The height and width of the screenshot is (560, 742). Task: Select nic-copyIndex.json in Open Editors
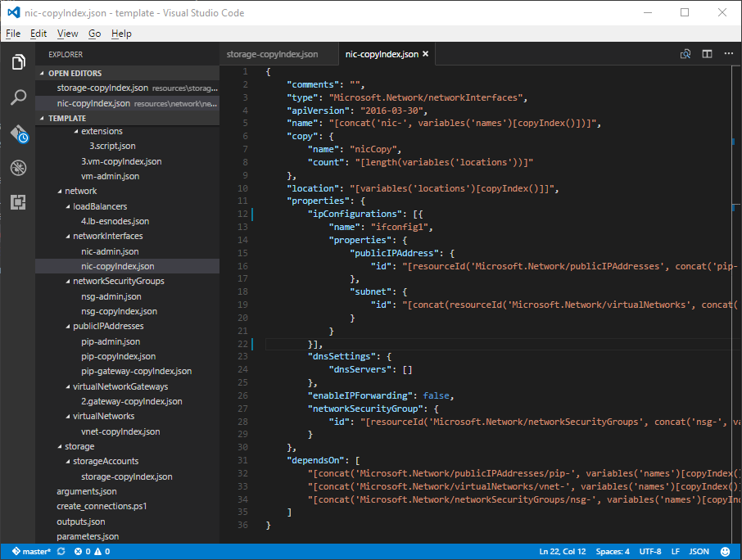point(127,103)
